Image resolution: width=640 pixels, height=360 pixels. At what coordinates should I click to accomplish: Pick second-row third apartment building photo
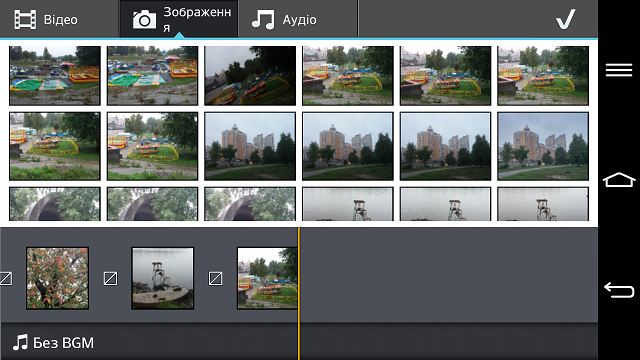point(250,146)
